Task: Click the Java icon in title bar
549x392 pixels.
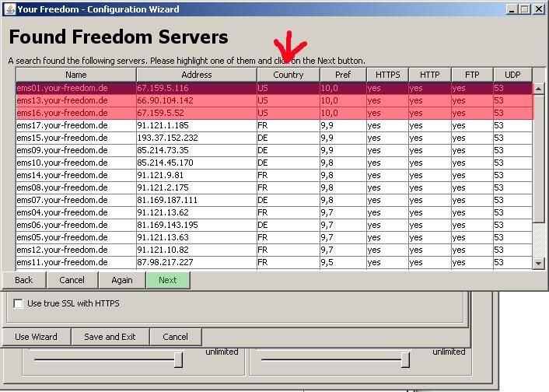Action: pyautogui.click(x=10, y=9)
